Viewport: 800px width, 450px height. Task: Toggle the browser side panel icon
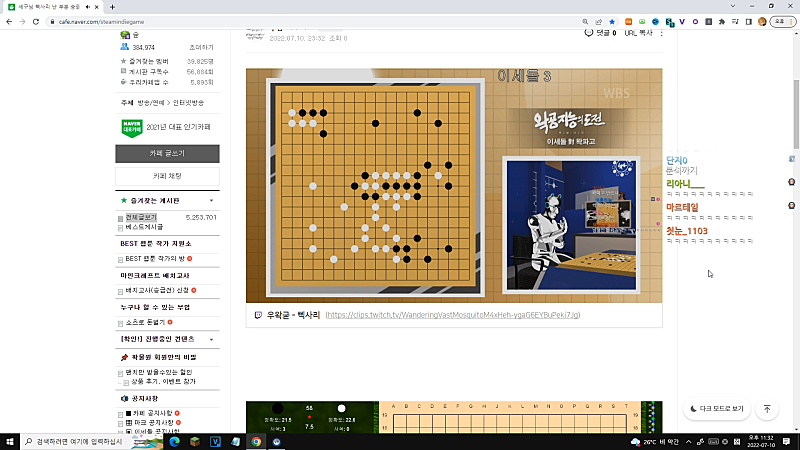(748, 22)
